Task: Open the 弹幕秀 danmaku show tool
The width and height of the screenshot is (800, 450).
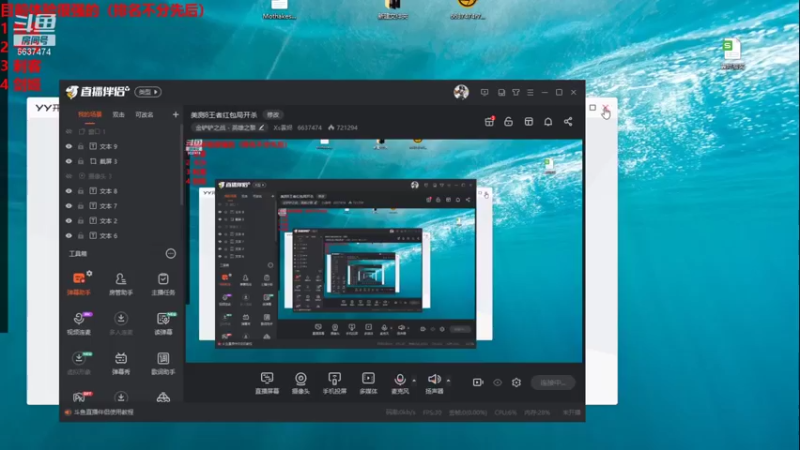Action: [x=121, y=363]
